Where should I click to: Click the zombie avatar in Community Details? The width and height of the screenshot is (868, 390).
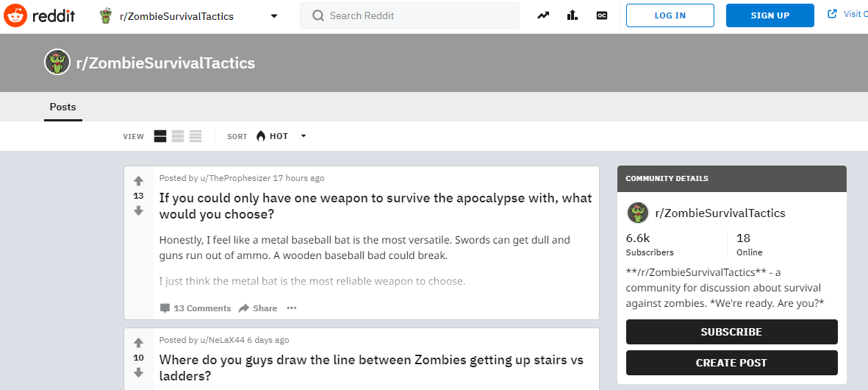click(x=638, y=213)
